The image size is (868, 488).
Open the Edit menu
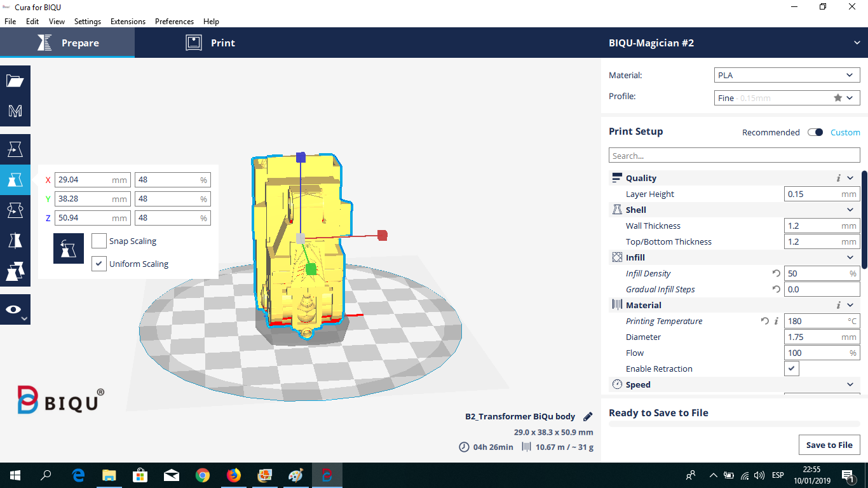pos(32,21)
